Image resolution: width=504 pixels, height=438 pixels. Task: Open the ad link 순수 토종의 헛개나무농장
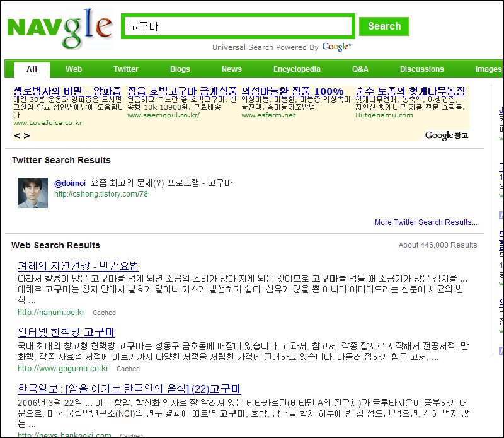tap(410, 91)
